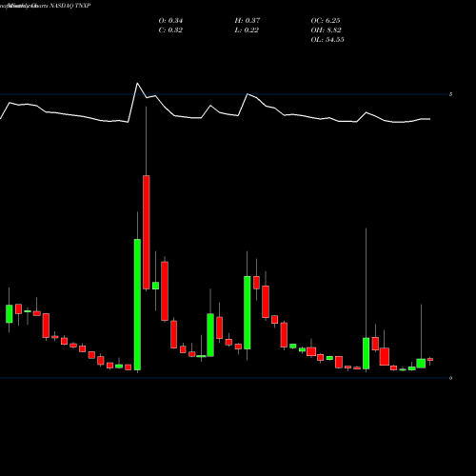Click the OL: 54.55 reading

tap(327, 40)
